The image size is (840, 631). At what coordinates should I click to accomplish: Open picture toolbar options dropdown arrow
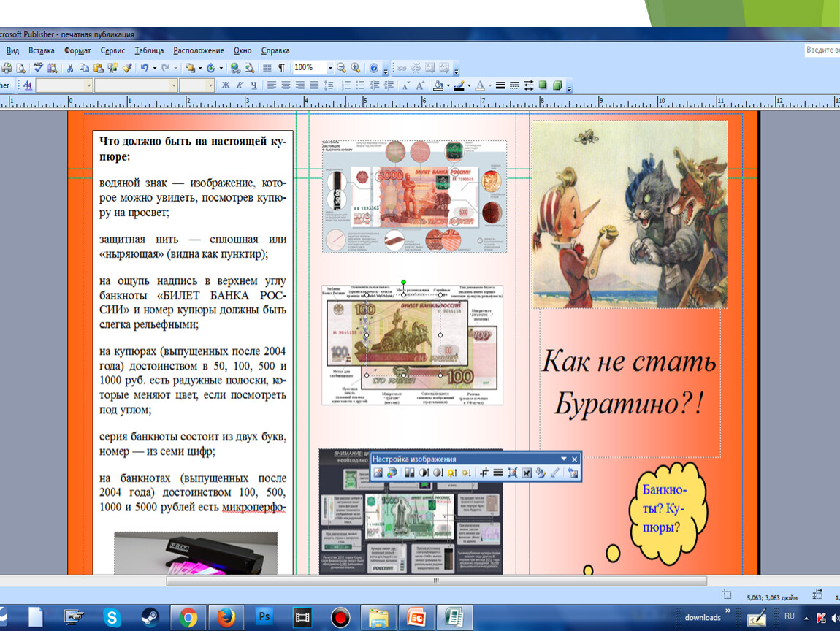tap(564, 459)
